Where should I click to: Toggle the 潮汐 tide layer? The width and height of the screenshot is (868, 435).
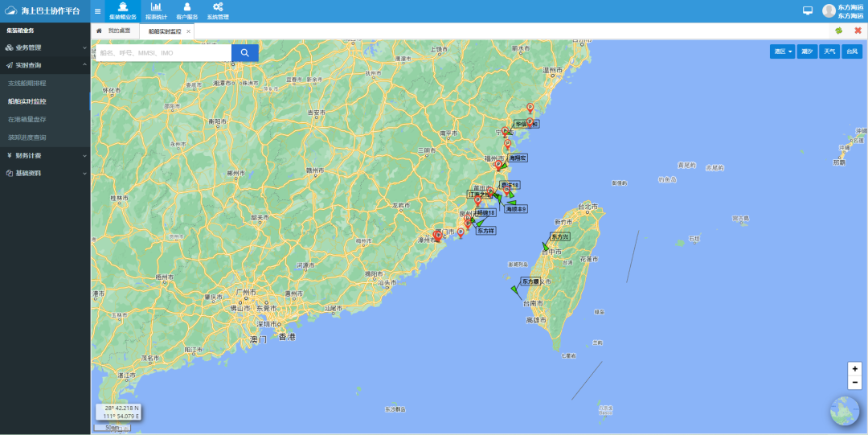click(x=806, y=51)
